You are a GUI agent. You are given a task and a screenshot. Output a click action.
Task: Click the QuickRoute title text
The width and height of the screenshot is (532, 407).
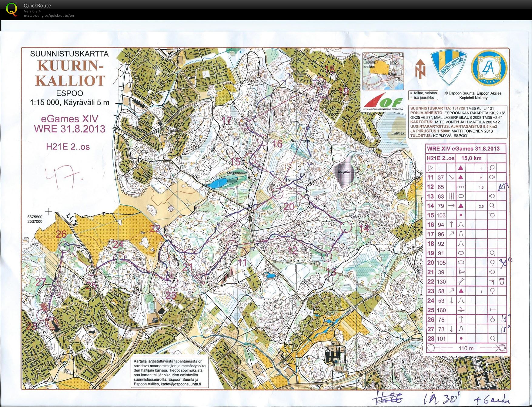(37, 5)
